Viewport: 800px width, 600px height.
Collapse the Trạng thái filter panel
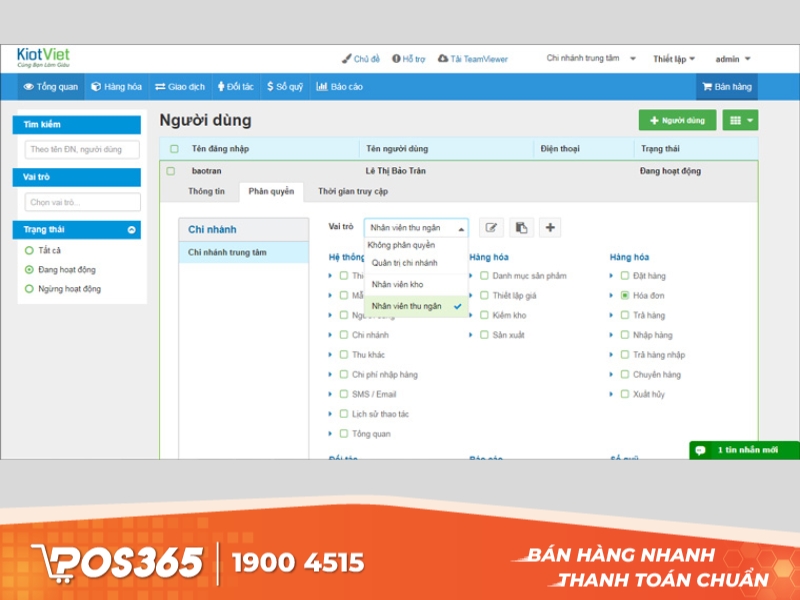[x=130, y=229]
